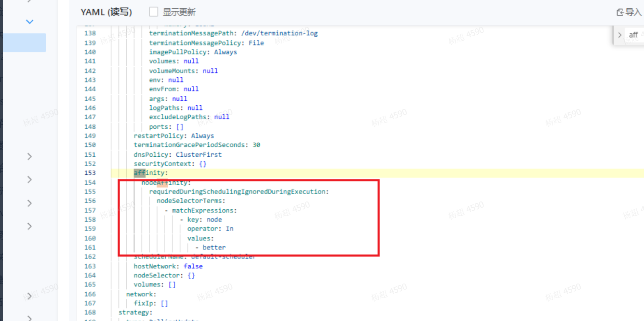This screenshot has width=644, height=321.
Task: Click the args: null line
Action: pyautogui.click(x=168, y=99)
